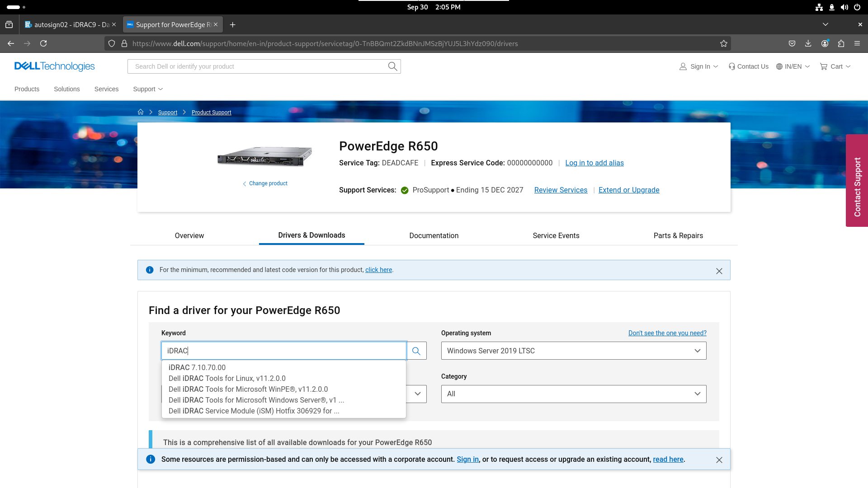Viewport: 868px width, 488px height.
Task: Click Support breadcrumb link
Action: (x=168, y=112)
